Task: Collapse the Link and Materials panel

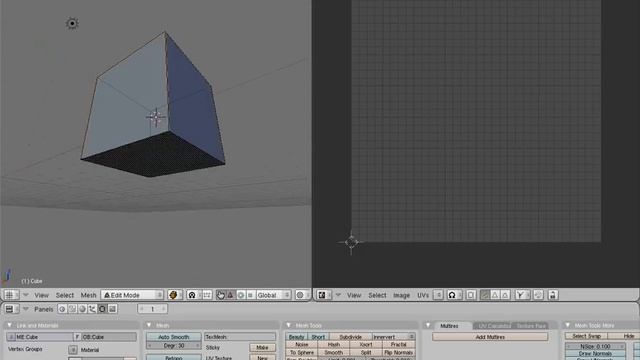Action: (x=9, y=325)
